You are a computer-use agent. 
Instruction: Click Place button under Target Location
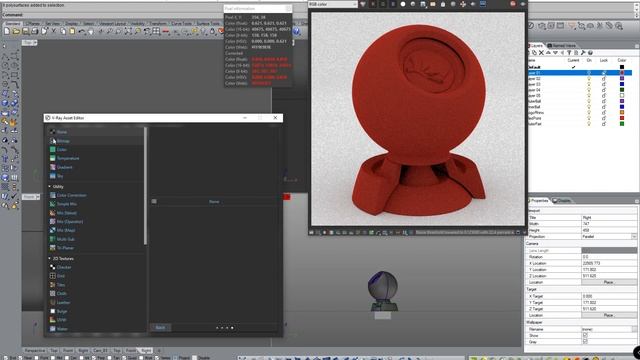609,315
